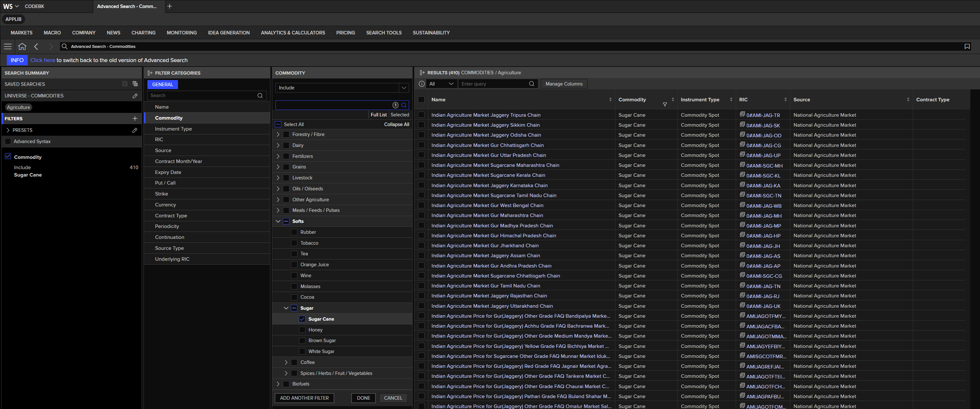
Task: Edit Universe - Commodities with pencil icon
Action: [135, 96]
